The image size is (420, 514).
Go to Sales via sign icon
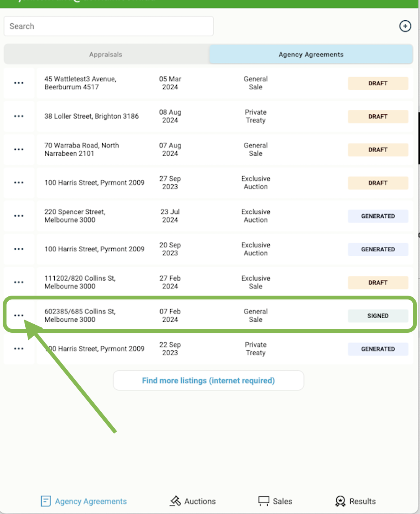(x=264, y=501)
